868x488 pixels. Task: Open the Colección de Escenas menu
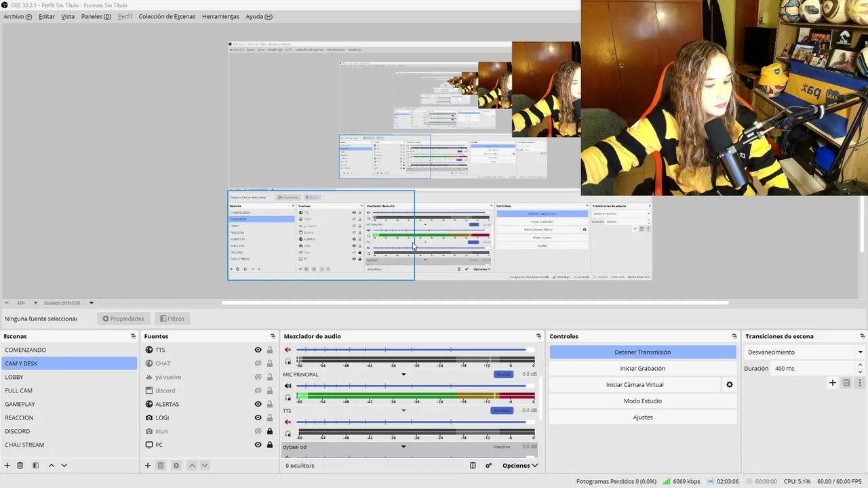167,16
